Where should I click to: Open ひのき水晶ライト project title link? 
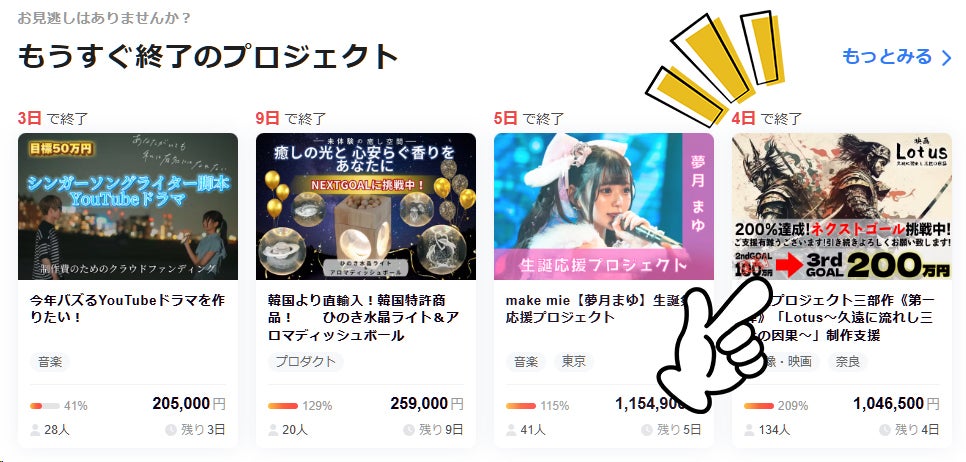coord(363,318)
